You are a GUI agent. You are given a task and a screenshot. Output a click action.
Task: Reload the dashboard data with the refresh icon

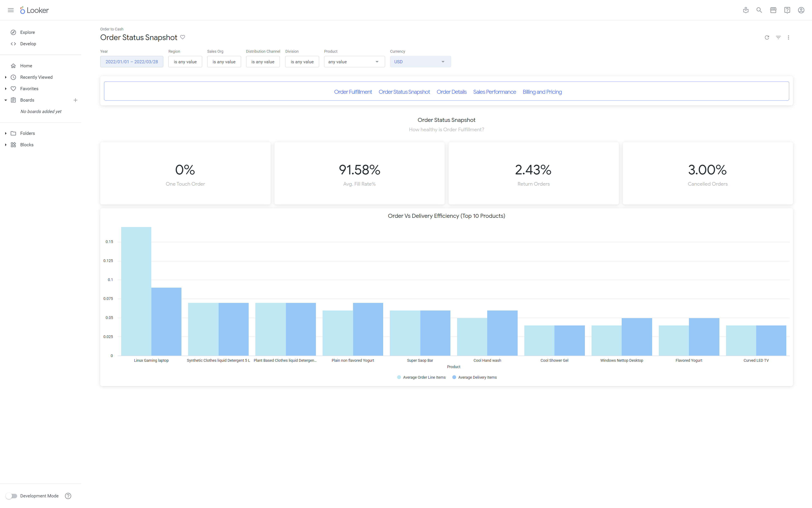(x=767, y=37)
